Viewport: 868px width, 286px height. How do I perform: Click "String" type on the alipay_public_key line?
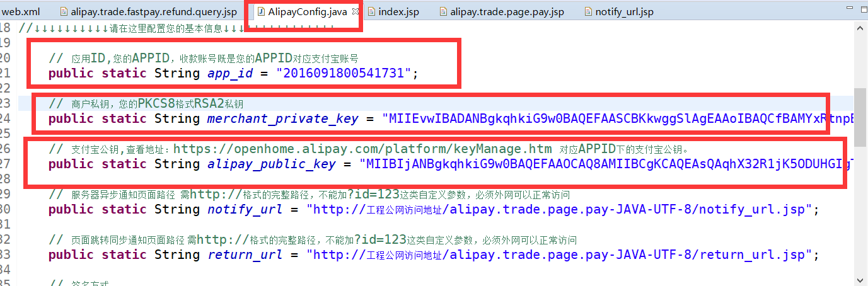177,164
